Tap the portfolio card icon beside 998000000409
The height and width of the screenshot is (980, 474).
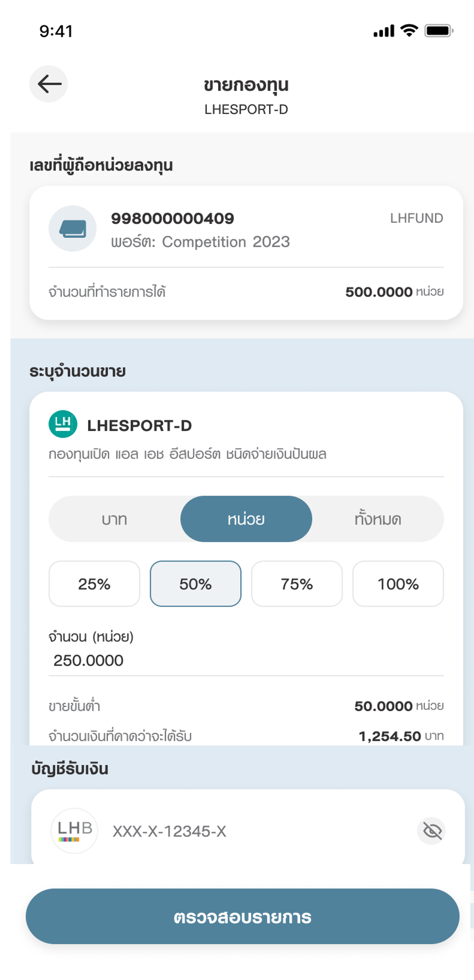click(72, 229)
